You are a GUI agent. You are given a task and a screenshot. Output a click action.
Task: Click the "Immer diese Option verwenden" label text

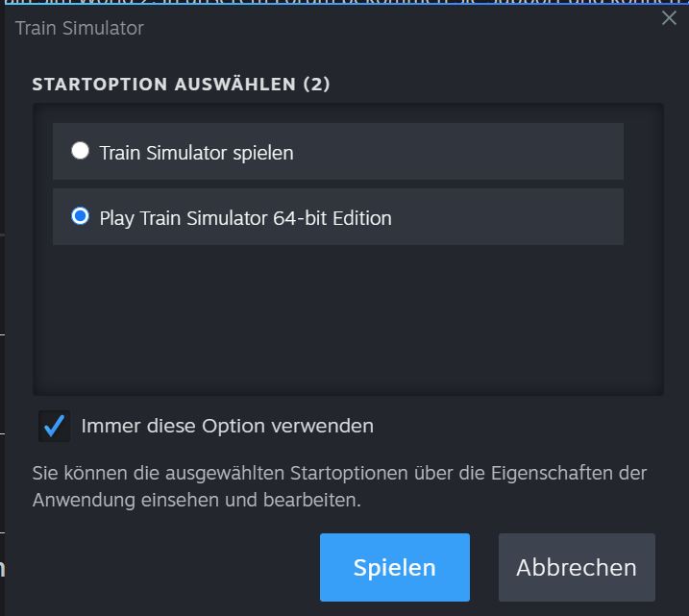pyautogui.click(x=228, y=426)
